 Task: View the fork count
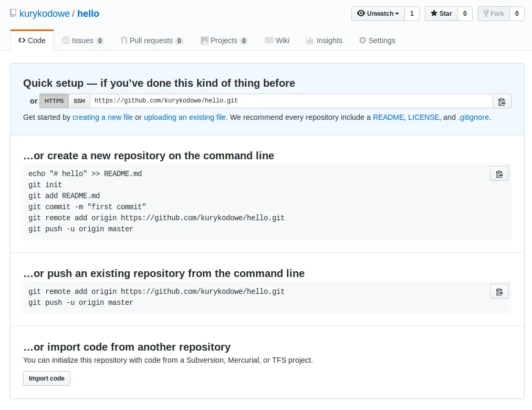coord(517,14)
